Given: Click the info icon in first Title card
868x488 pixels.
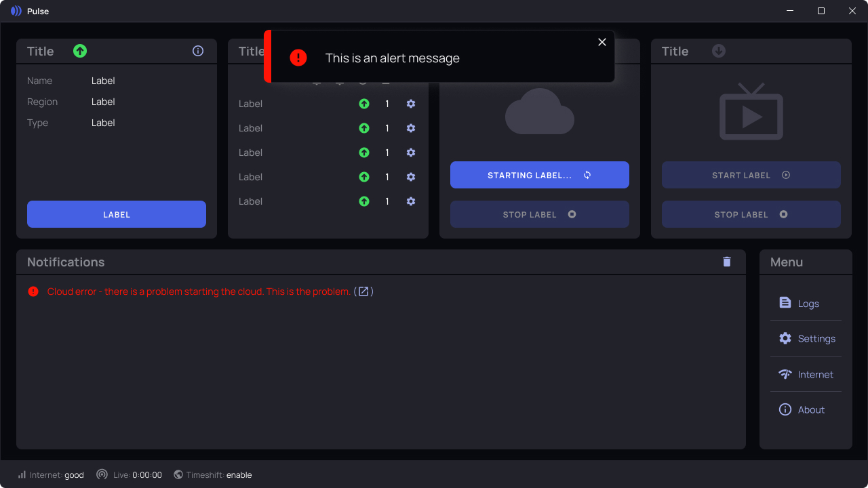Looking at the screenshot, I should (x=198, y=51).
